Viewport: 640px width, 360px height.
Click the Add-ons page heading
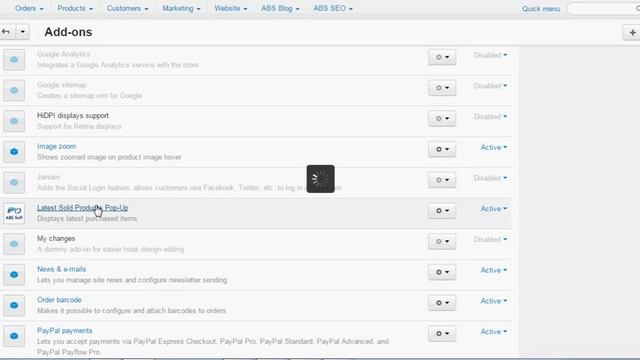tap(68, 32)
